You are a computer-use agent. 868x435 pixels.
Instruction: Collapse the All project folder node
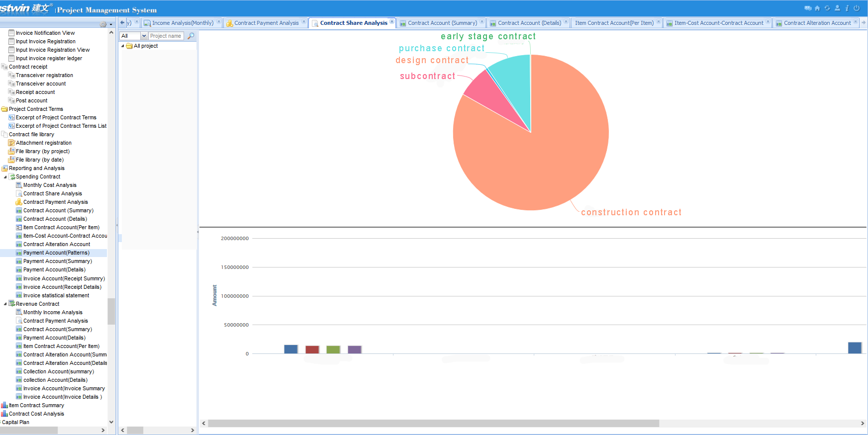pyautogui.click(x=123, y=46)
